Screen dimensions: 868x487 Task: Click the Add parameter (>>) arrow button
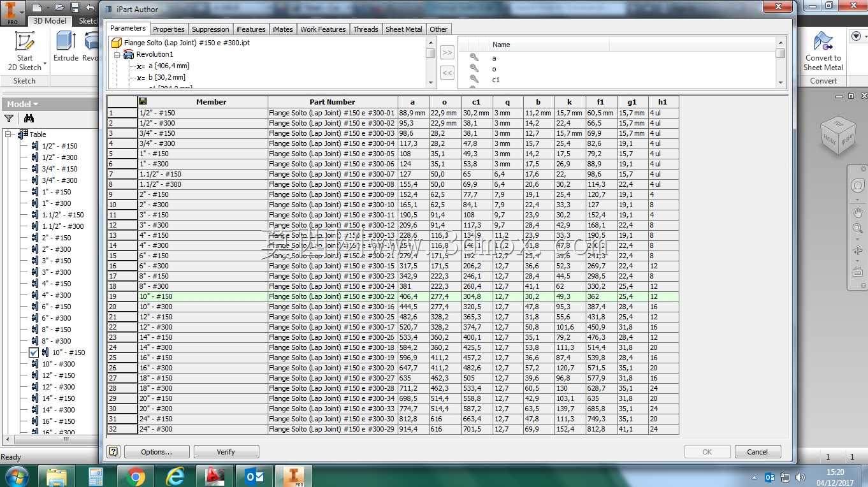click(x=447, y=52)
